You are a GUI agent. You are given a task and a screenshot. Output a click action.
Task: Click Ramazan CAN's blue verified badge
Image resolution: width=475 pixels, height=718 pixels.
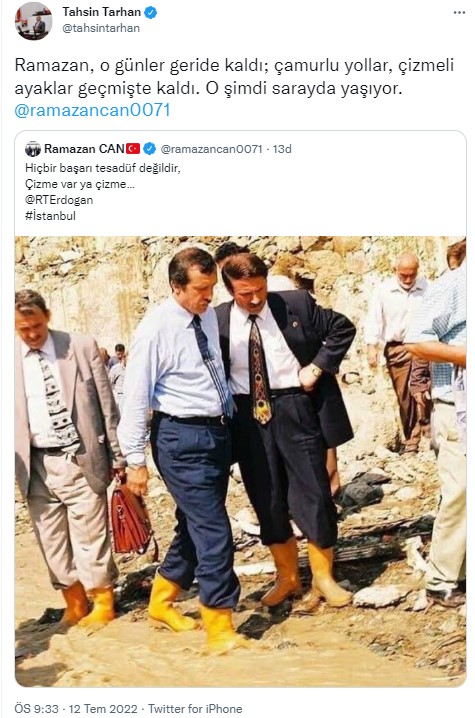click(149, 148)
